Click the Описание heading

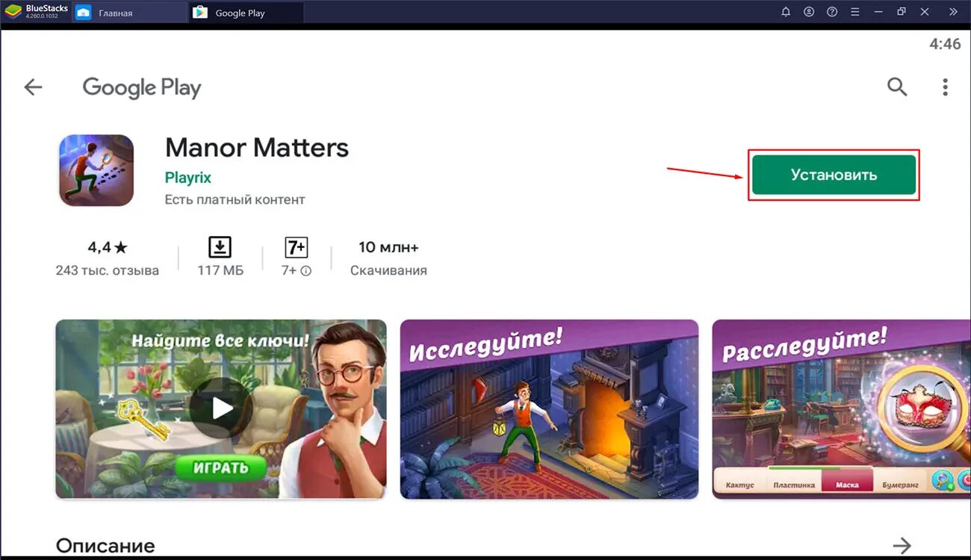point(105,546)
